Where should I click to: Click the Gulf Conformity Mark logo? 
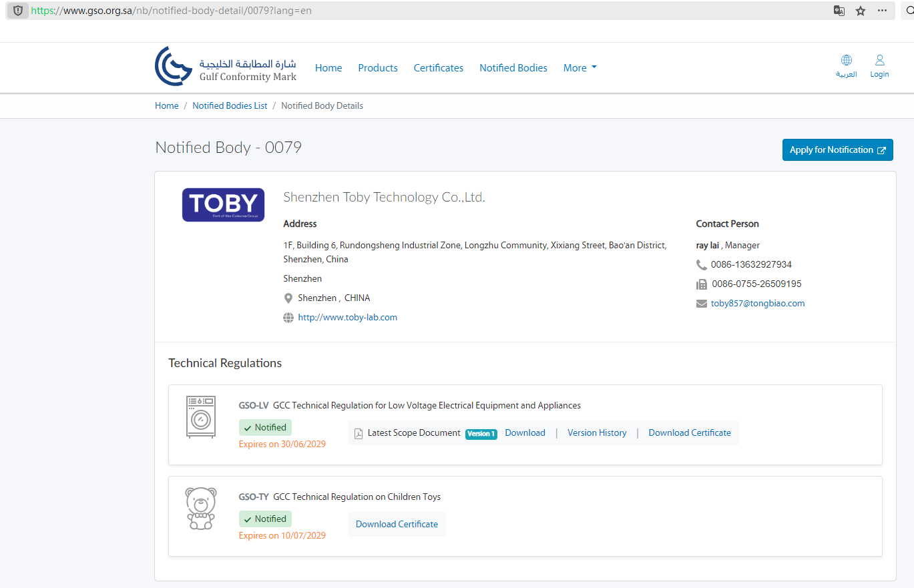point(226,67)
